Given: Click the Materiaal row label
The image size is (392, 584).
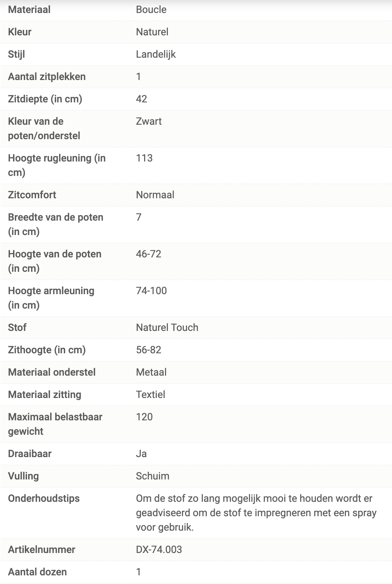Looking at the screenshot, I should [x=29, y=9].
